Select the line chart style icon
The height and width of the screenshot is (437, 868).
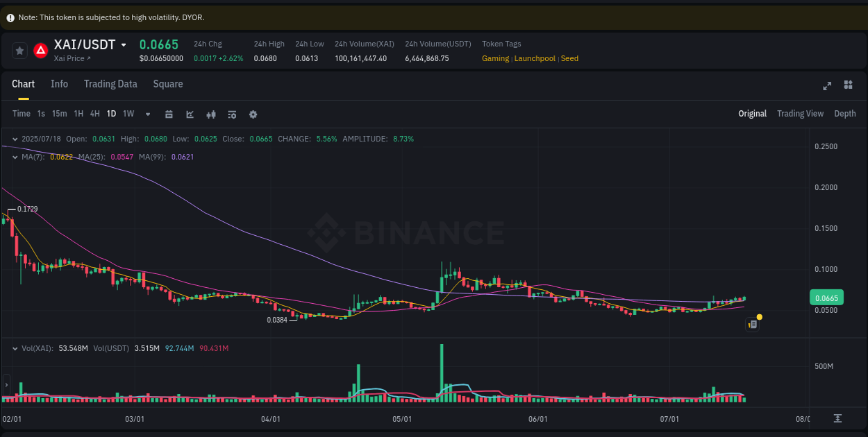coord(190,114)
